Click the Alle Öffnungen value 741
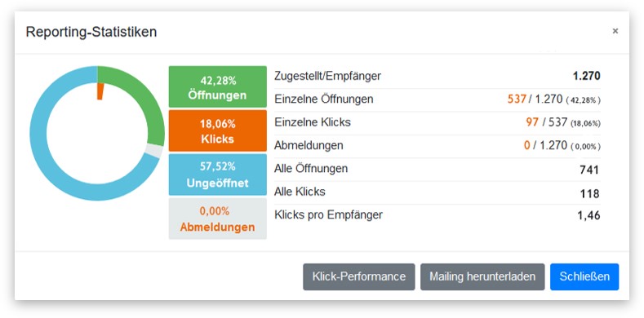 (x=589, y=170)
